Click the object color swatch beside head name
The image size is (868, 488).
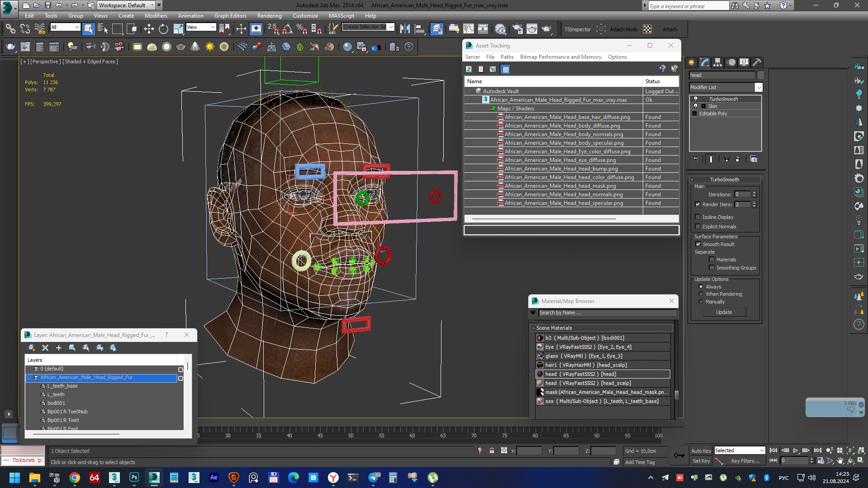click(x=760, y=75)
